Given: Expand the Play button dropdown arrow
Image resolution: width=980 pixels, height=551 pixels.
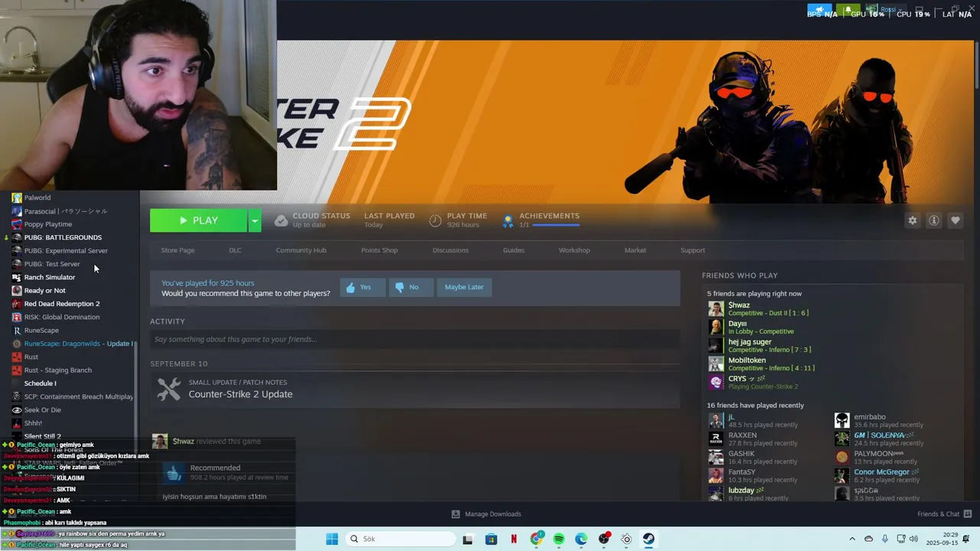Looking at the screenshot, I should coord(254,220).
